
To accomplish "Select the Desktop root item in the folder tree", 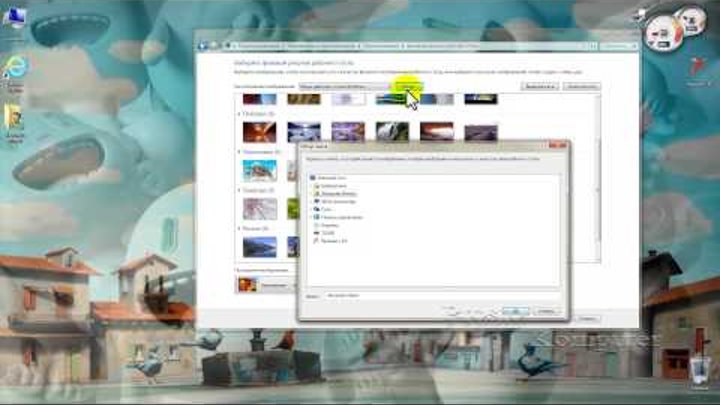I will [329, 177].
